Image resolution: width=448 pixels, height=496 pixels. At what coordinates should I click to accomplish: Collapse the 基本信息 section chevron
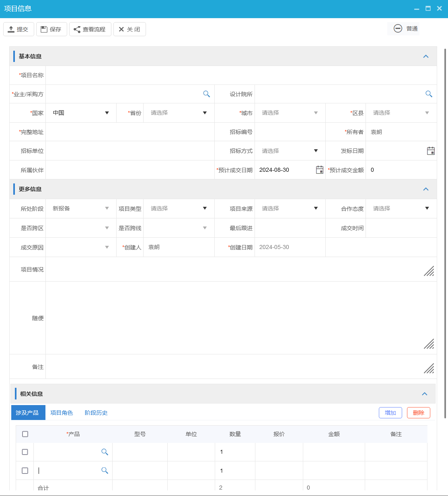(425, 56)
